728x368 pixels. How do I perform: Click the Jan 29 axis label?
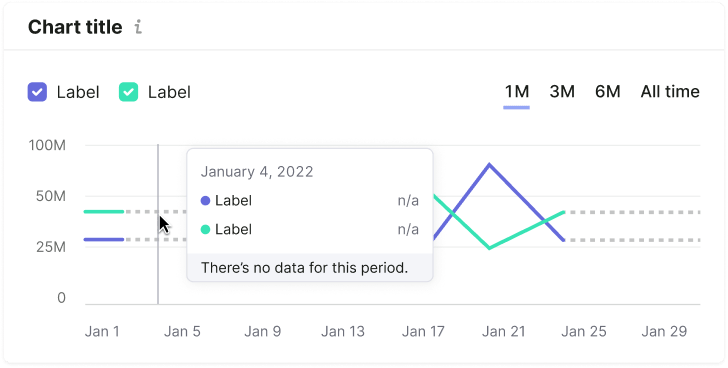click(664, 331)
